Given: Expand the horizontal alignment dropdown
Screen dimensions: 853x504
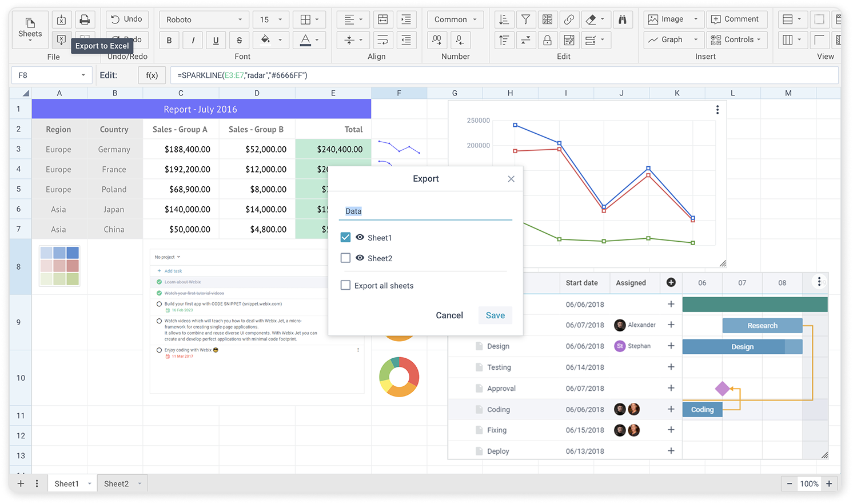Looking at the screenshot, I should point(353,19).
